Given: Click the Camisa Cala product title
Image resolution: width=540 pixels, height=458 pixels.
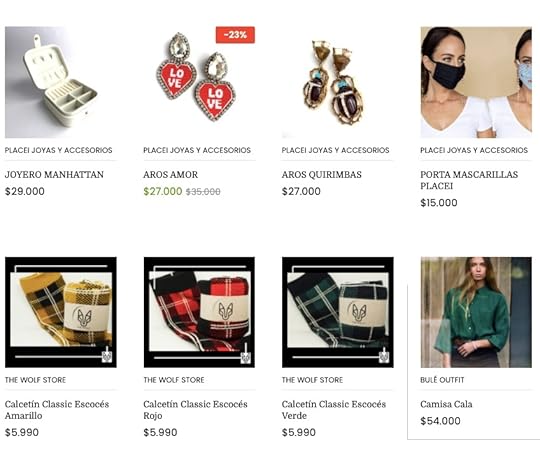Looking at the screenshot, I should pos(446,404).
